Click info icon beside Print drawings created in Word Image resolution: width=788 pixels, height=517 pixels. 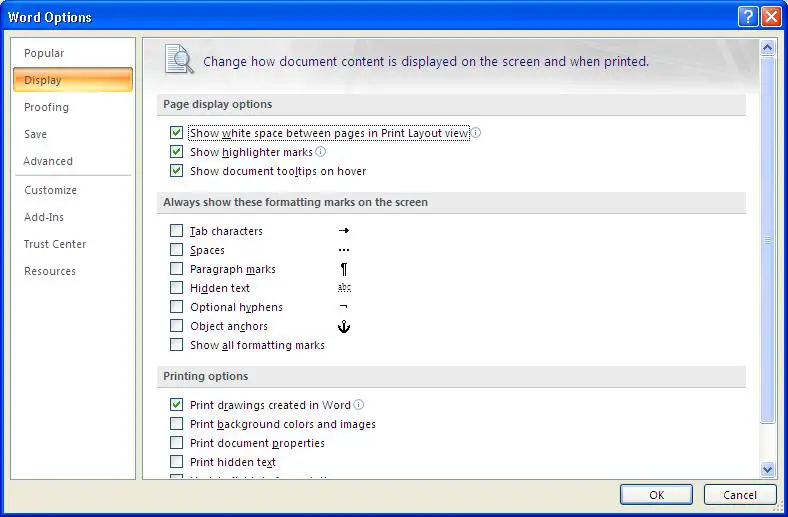tap(358, 404)
